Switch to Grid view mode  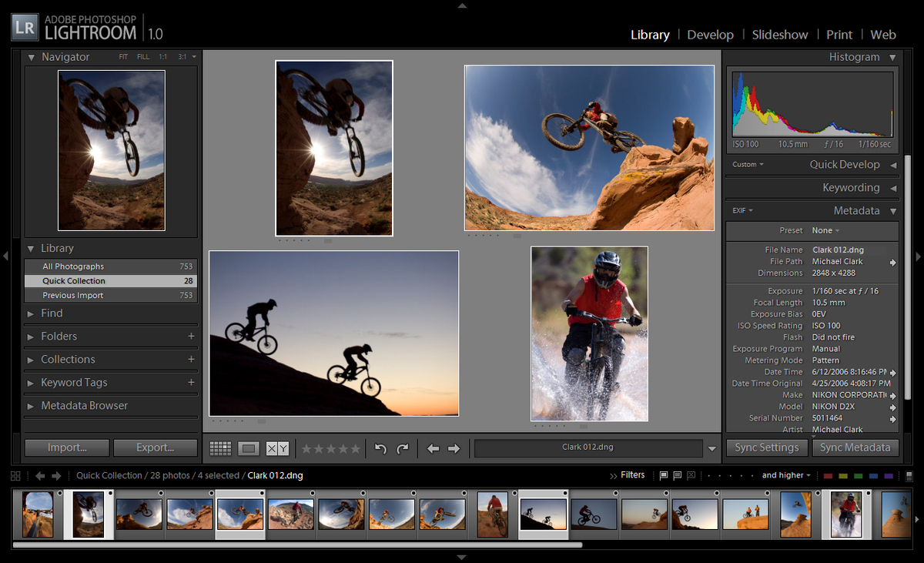pyautogui.click(x=221, y=447)
